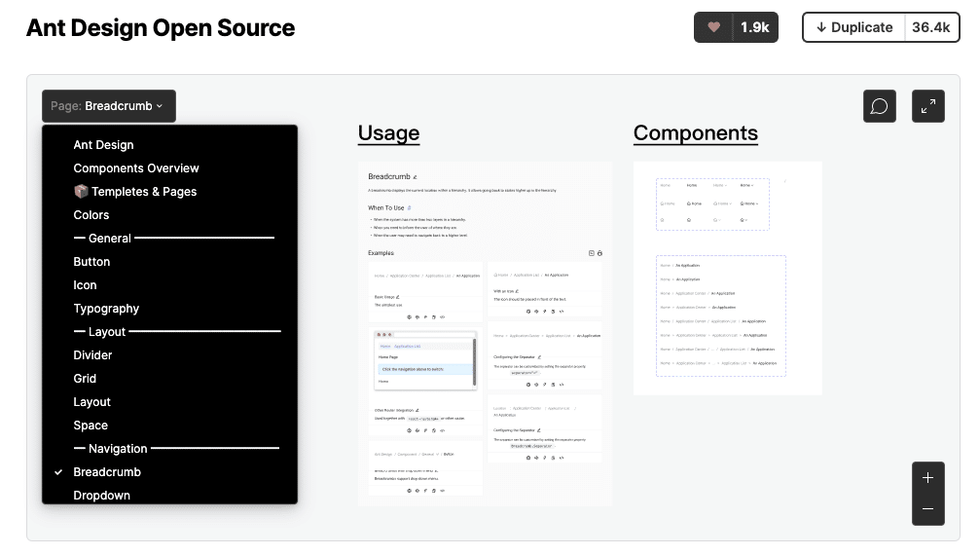Screen dimensions: 980x555
Task: Zoom out with the minus button
Action: click(x=928, y=509)
